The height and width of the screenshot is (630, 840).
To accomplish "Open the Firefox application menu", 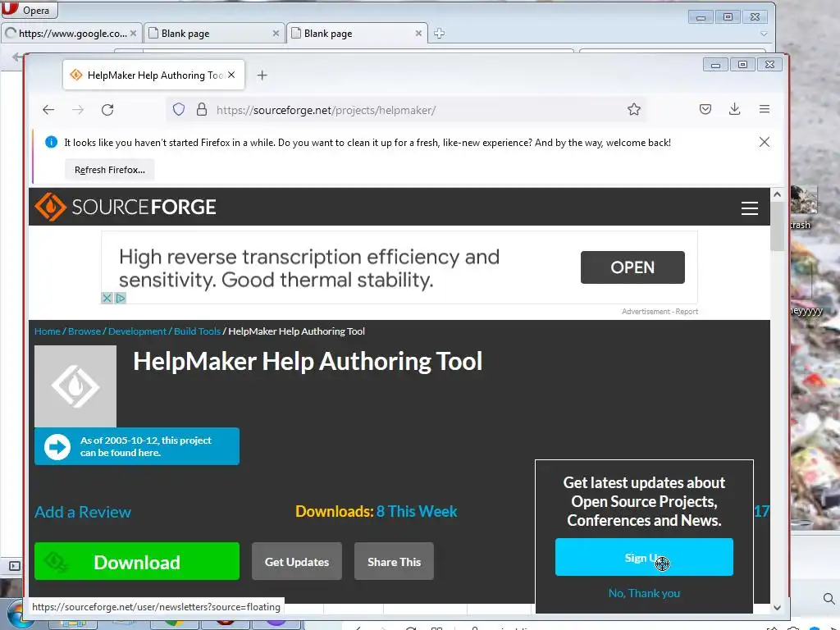I will tap(765, 109).
